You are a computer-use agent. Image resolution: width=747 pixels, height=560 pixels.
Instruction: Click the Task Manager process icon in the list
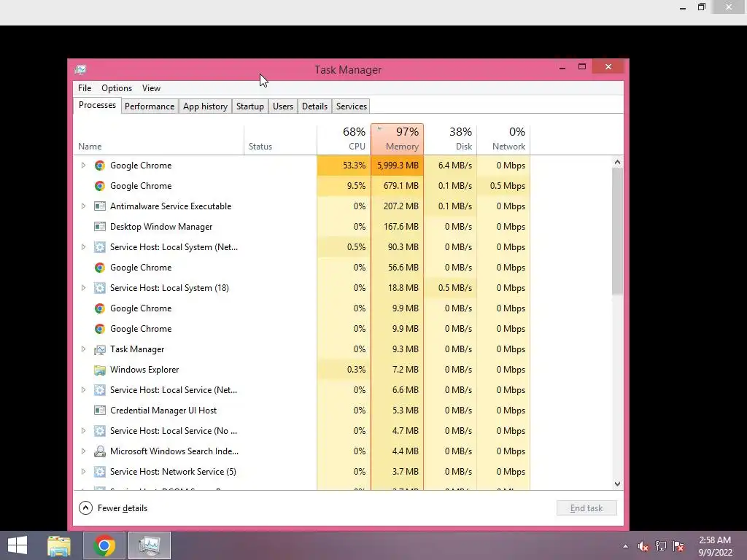(99, 349)
